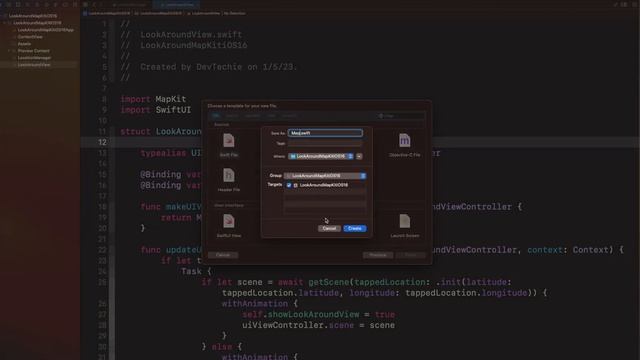Select the Swift File template icon
The height and width of the screenshot is (360, 640).
(x=229, y=141)
